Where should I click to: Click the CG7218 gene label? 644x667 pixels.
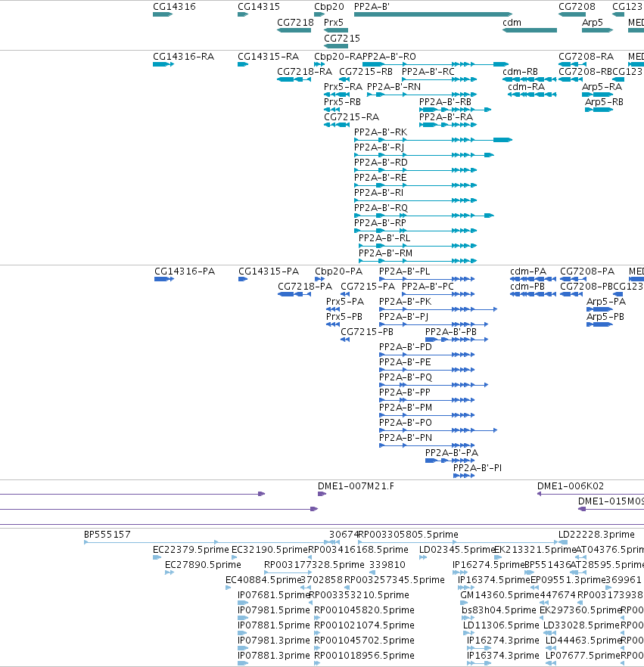pyautogui.click(x=295, y=23)
